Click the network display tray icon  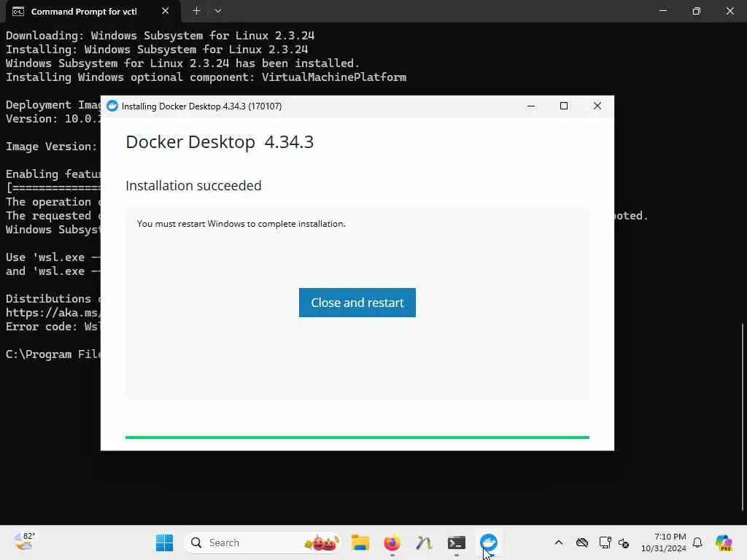pos(605,542)
